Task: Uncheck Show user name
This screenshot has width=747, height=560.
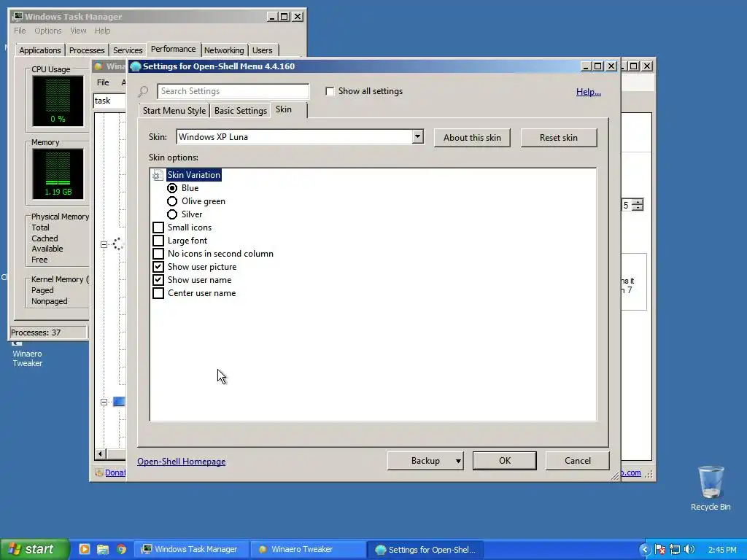Action: 158,280
